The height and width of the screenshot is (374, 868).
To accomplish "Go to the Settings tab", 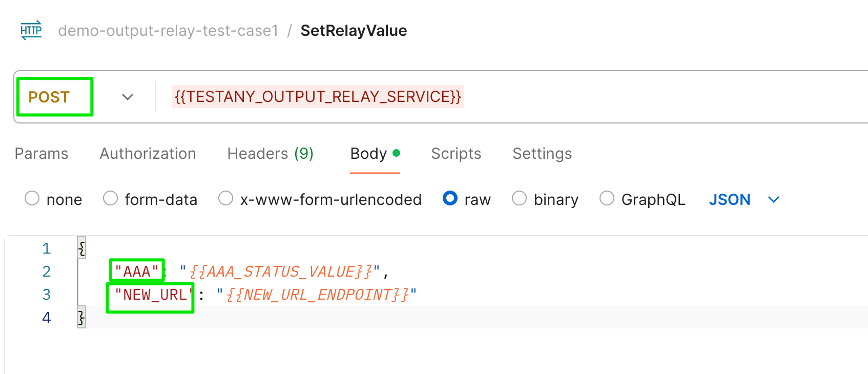I will 542,154.
